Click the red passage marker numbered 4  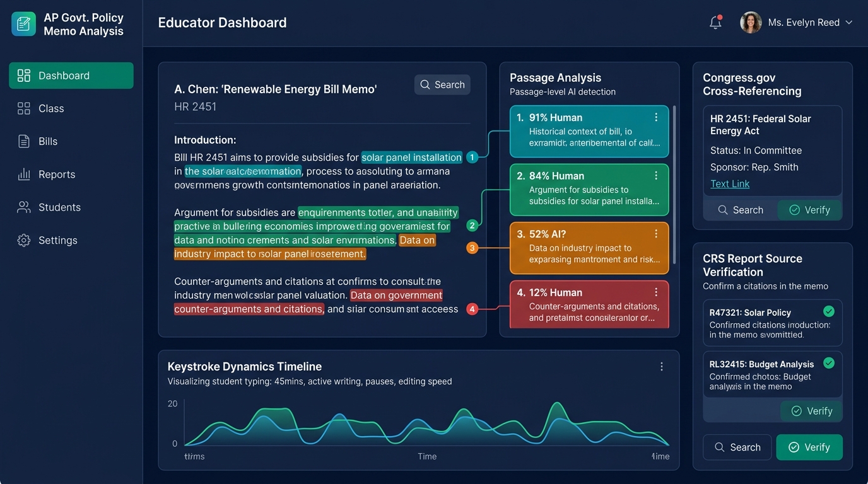pos(472,309)
